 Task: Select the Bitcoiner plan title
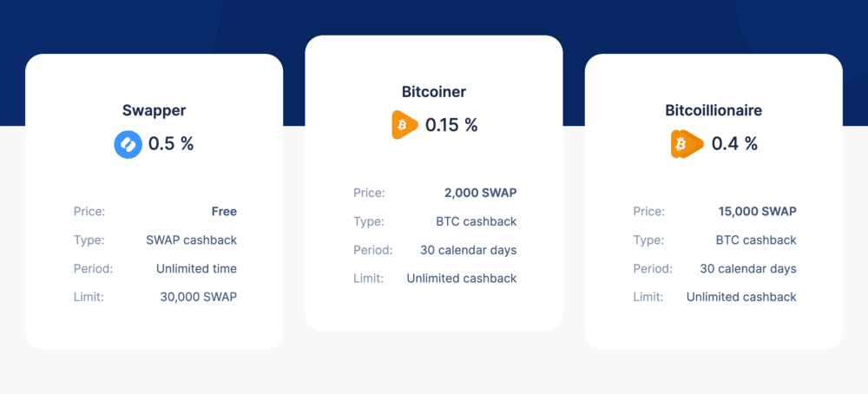coord(434,92)
